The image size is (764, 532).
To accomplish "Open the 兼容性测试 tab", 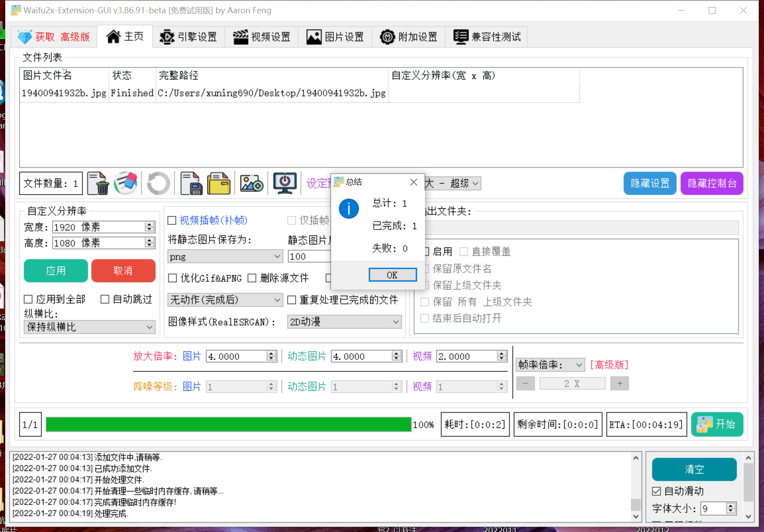I will (x=487, y=37).
